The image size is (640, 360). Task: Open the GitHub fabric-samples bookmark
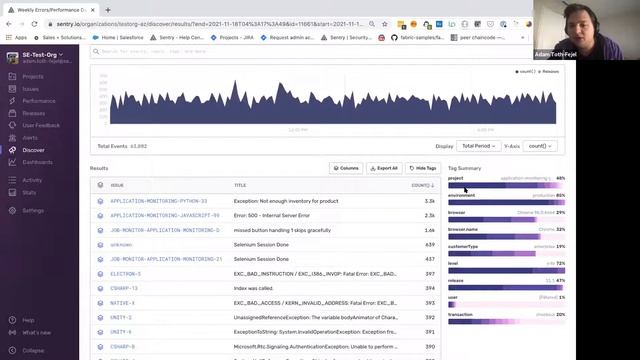pos(417,37)
